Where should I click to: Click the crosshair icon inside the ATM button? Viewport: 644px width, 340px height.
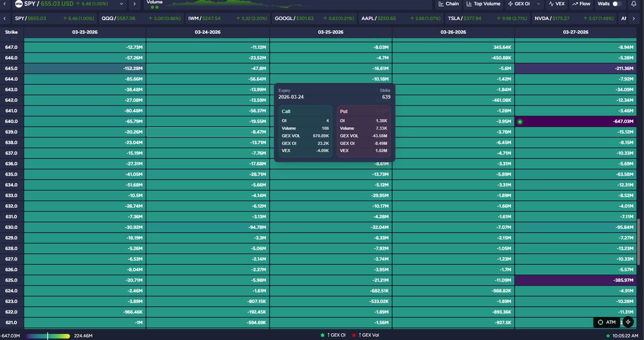point(600,322)
